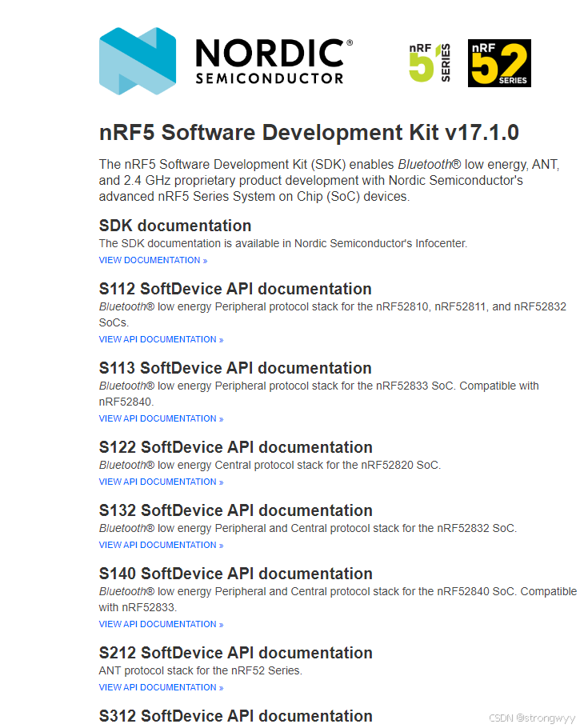Screen dimensions: 580x728
Task: Click the S113 description mentioning nRF52833 SoC
Action: click(318, 394)
